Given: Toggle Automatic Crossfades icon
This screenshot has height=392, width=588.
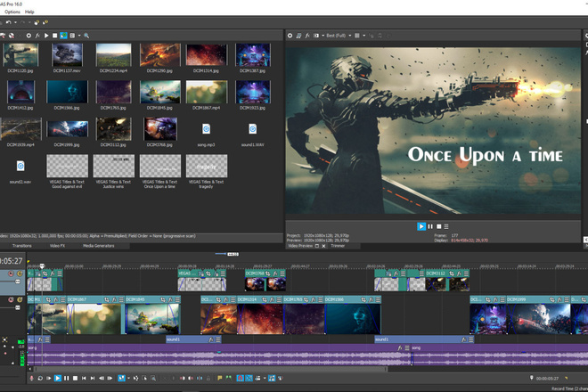Looking at the screenshot, I should click(x=249, y=378).
